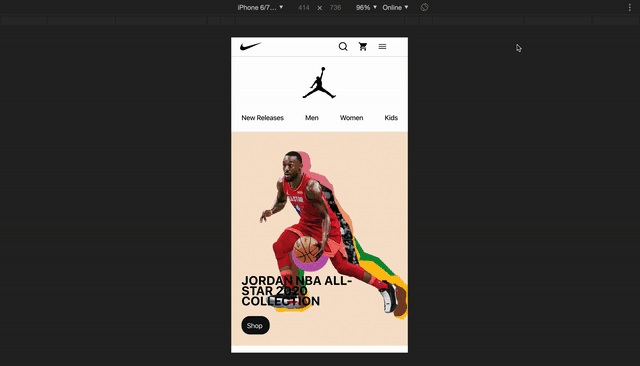Open the search magnifier icon
The width and height of the screenshot is (640, 366).
(343, 47)
